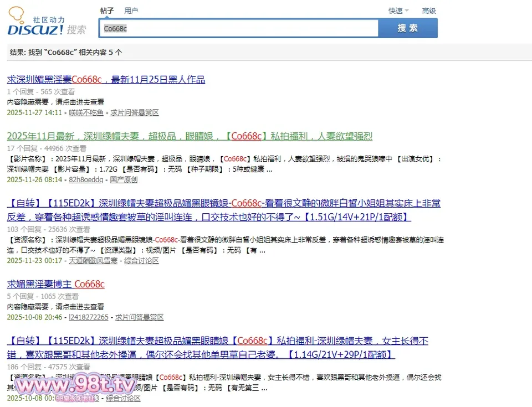The width and height of the screenshot is (532, 407).
Task: Click the timestamp 2025-11-23 00:17
Action: 34,260
